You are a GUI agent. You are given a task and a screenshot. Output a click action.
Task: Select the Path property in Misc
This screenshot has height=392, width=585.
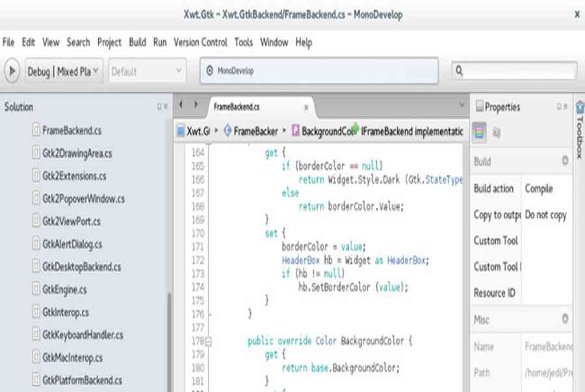521,372
